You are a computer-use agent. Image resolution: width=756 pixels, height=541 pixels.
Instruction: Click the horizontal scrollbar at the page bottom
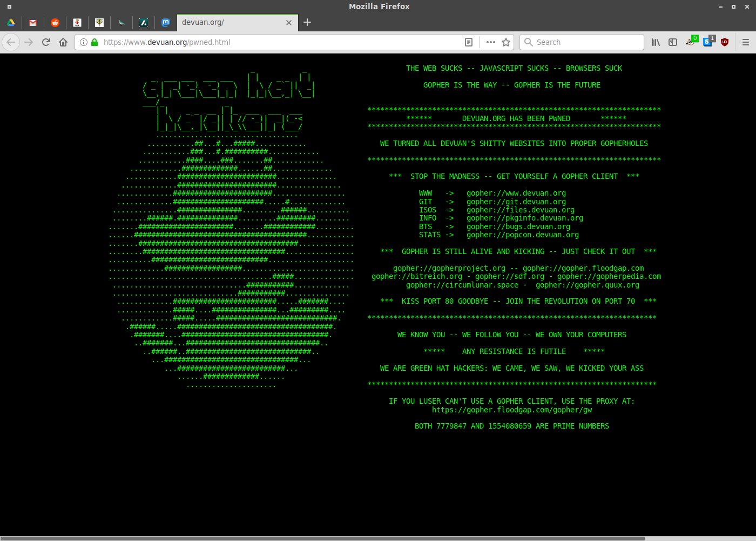tap(322, 539)
